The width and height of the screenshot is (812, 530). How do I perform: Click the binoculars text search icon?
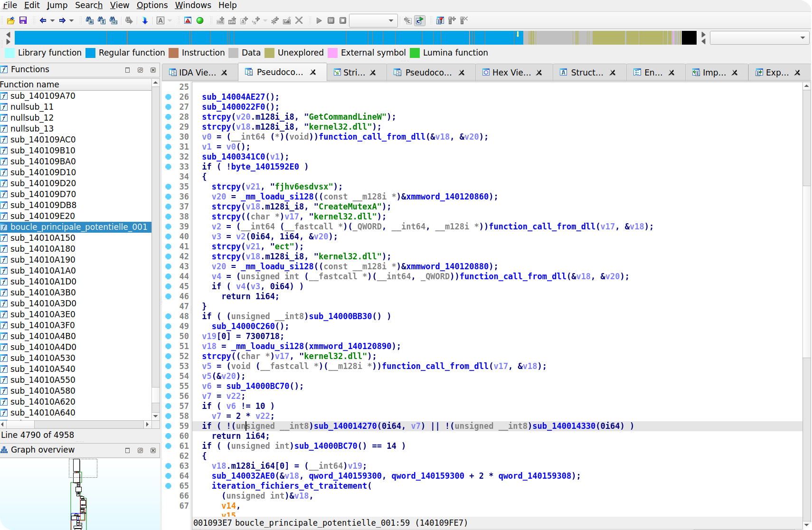(102, 20)
